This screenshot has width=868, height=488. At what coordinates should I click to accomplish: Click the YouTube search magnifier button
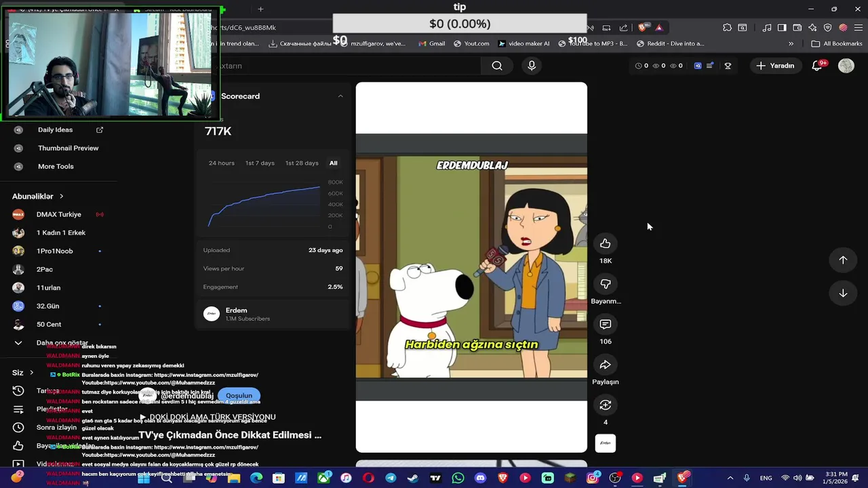497,66
